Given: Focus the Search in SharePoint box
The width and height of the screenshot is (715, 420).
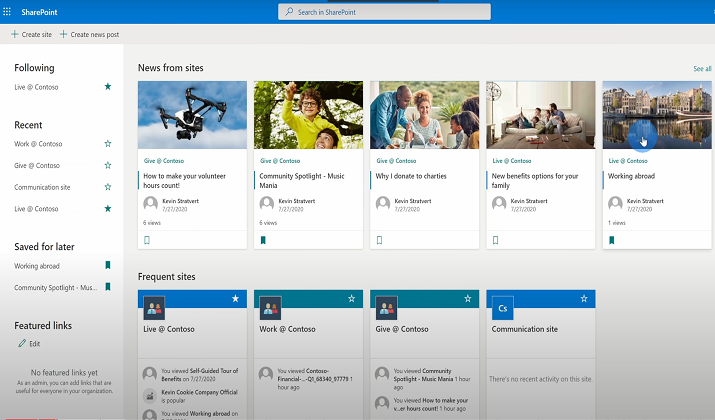Looking at the screenshot, I should (384, 12).
